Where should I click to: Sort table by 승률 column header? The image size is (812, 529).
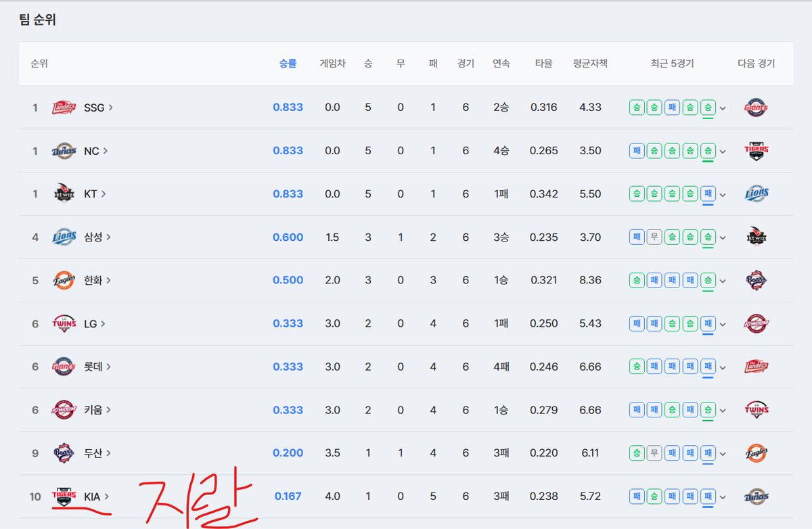288,64
